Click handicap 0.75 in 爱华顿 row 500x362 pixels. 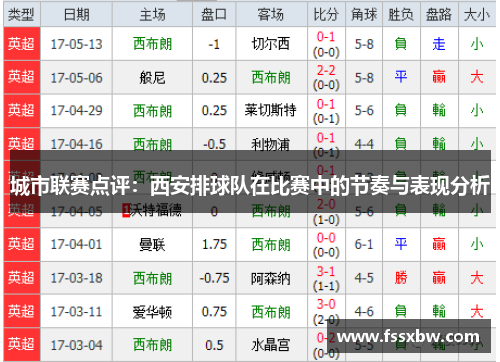click(214, 312)
